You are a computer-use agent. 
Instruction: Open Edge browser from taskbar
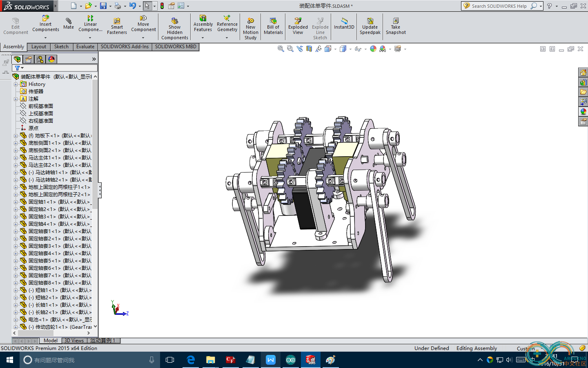pos(191,360)
